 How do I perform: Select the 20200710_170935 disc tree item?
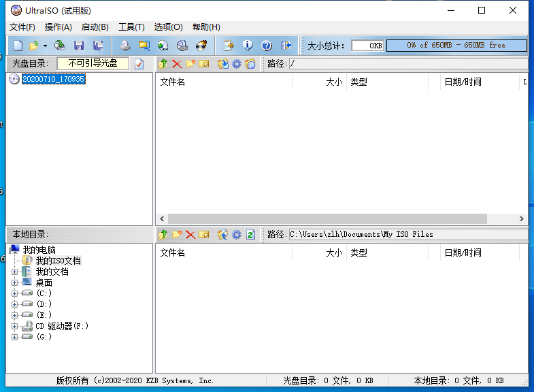(x=53, y=79)
